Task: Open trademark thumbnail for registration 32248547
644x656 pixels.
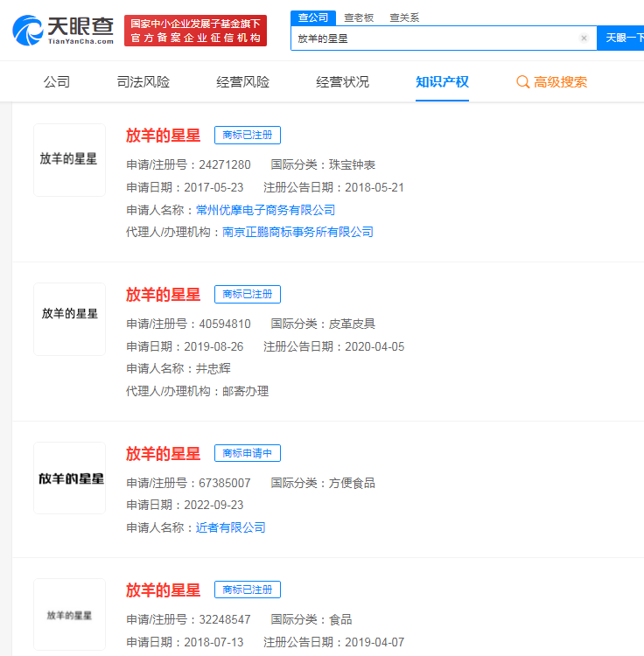Action: 69,614
